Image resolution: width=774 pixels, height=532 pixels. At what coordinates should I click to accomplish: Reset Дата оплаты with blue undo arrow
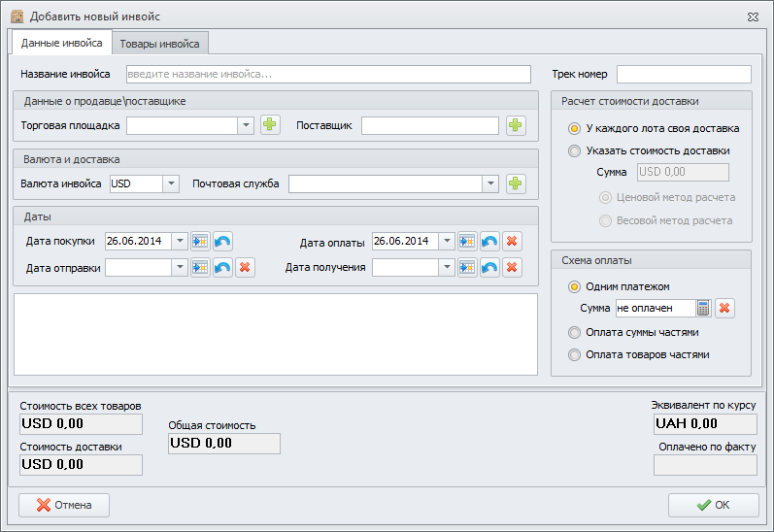point(490,242)
